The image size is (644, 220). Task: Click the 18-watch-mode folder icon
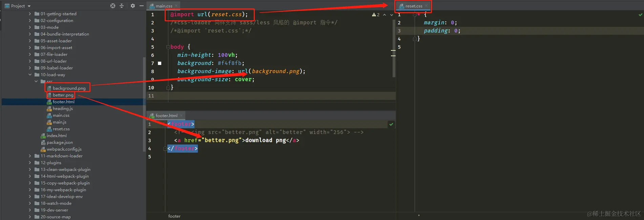37,203
